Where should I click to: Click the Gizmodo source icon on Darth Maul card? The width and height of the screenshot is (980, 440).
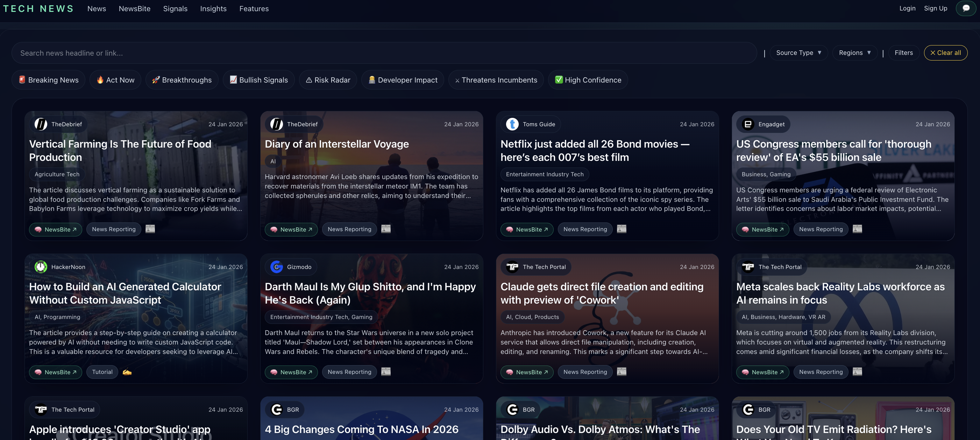[x=276, y=267]
